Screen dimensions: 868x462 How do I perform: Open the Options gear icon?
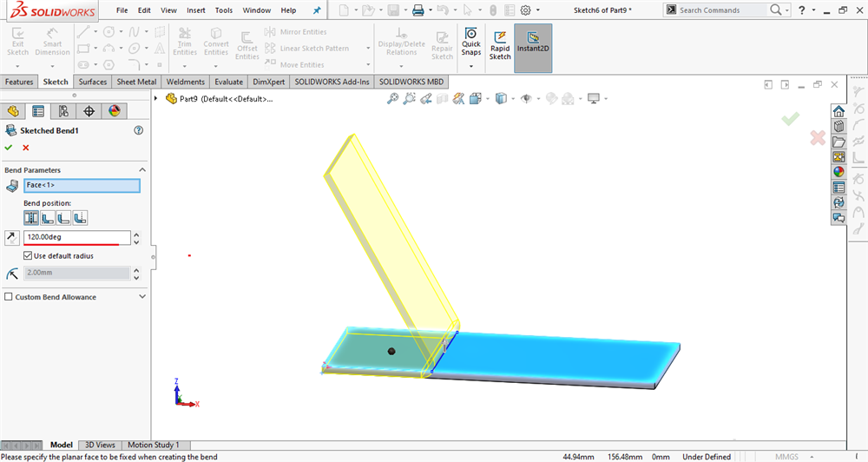526,10
